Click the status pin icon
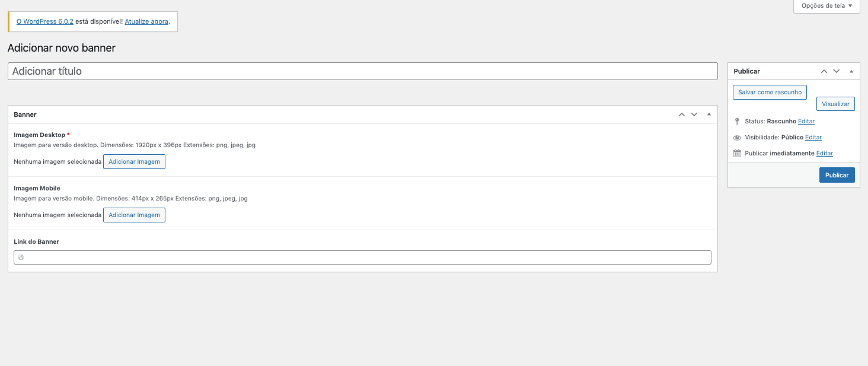This screenshot has width=868, height=366. (737, 122)
